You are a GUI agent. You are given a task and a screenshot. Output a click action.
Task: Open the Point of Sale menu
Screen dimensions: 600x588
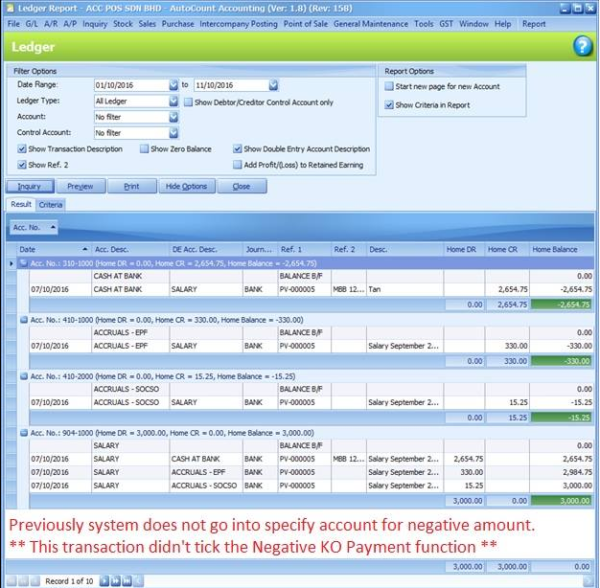point(305,24)
